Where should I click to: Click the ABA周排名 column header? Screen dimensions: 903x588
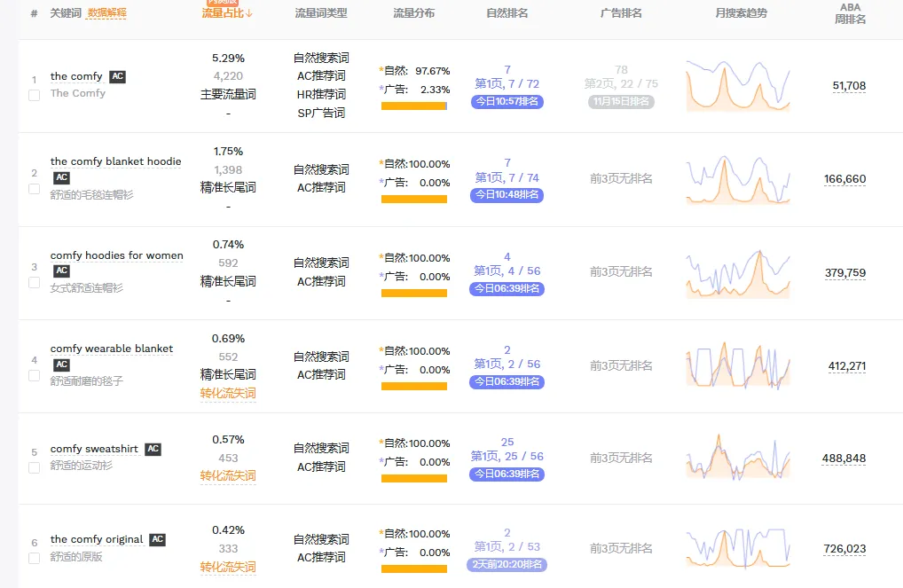850,13
